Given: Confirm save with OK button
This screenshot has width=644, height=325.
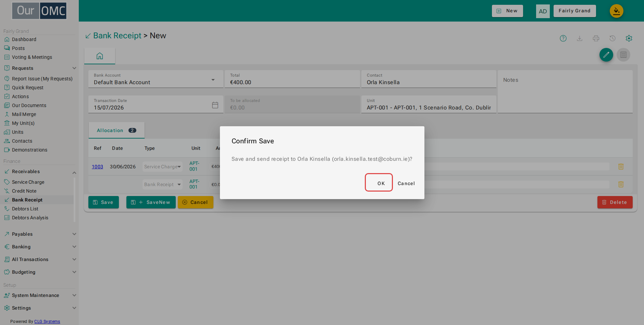Looking at the screenshot, I should [x=379, y=183].
